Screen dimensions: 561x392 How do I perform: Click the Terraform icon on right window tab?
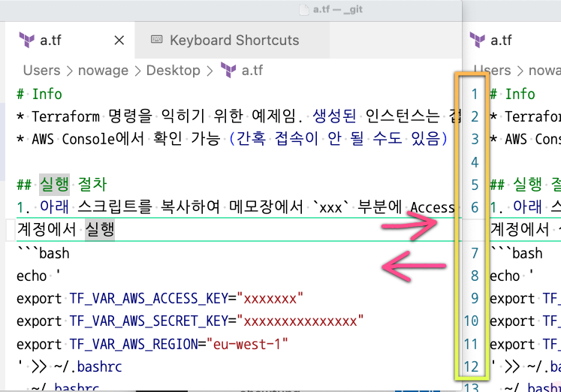[x=478, y=40]
